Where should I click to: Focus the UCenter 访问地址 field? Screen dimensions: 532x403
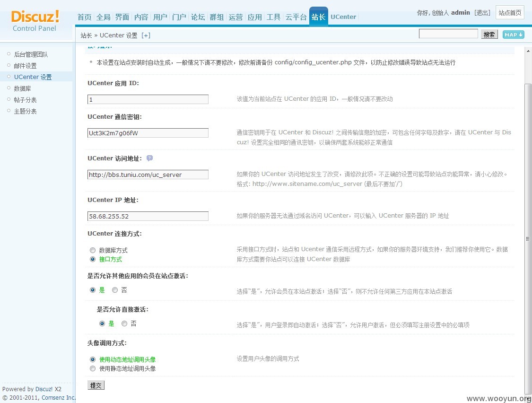coord(148,175)
